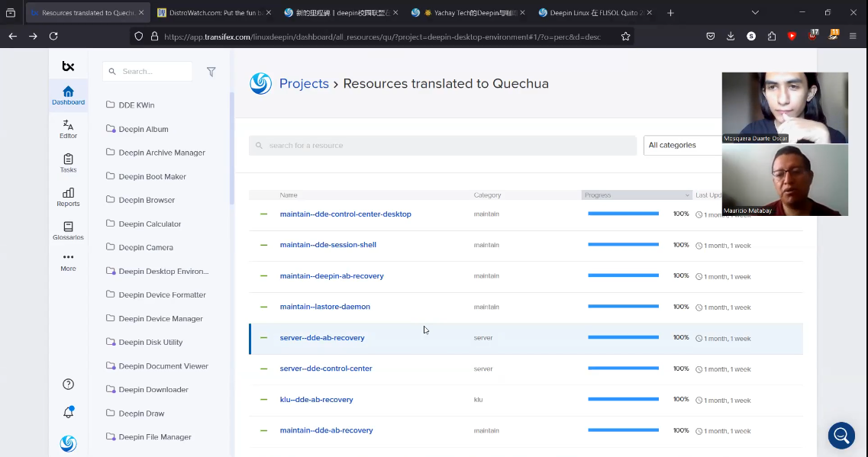Click the help question mark icon
868x457 pixels.
[68, 384]
